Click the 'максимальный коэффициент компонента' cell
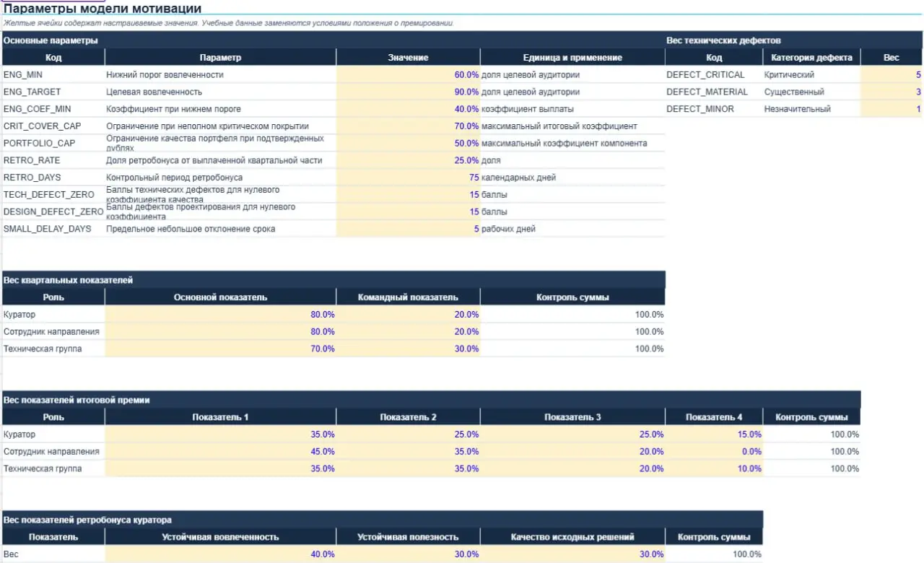The width and height of the screenshot is (924, 563). point(572,144)
